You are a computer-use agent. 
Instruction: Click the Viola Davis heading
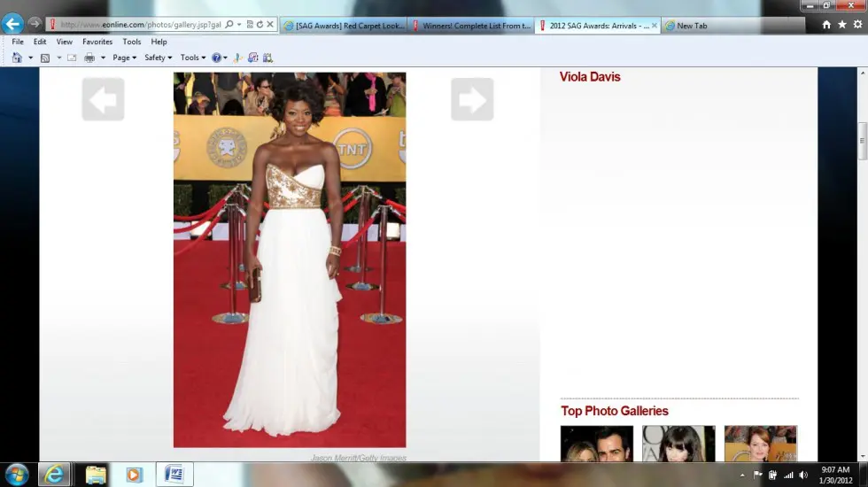pos(590,77)
